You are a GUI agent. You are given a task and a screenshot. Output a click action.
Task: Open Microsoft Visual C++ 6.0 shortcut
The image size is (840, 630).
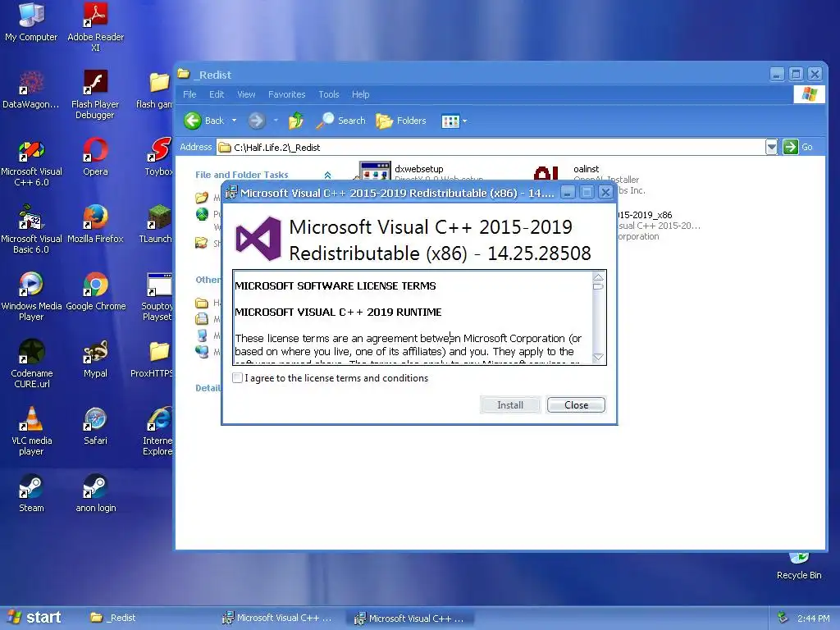(x=31, y=162)
